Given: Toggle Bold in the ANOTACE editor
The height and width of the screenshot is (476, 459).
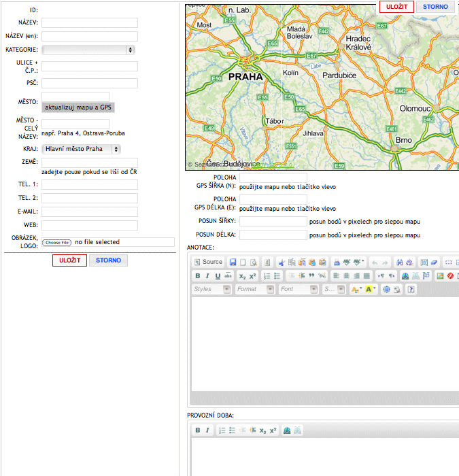Looking at the screenshot, I should tap(198, 276).
